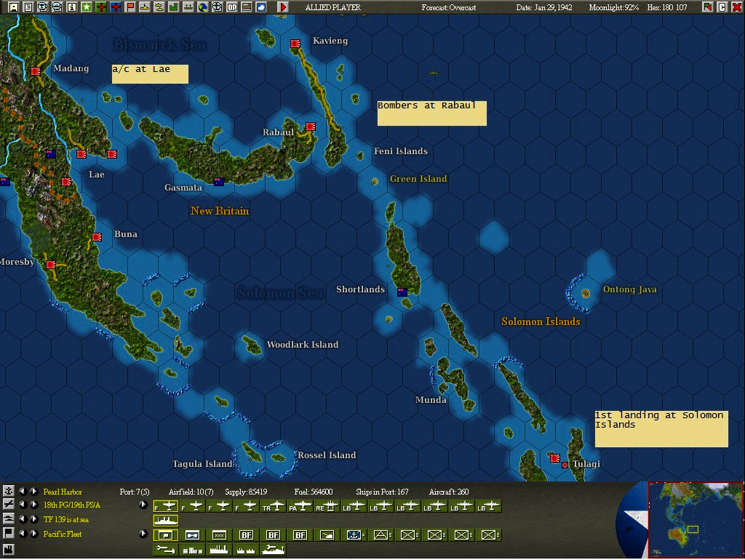
Task: Click the red end-turn play arrow
Action: [x=283, y=7]
